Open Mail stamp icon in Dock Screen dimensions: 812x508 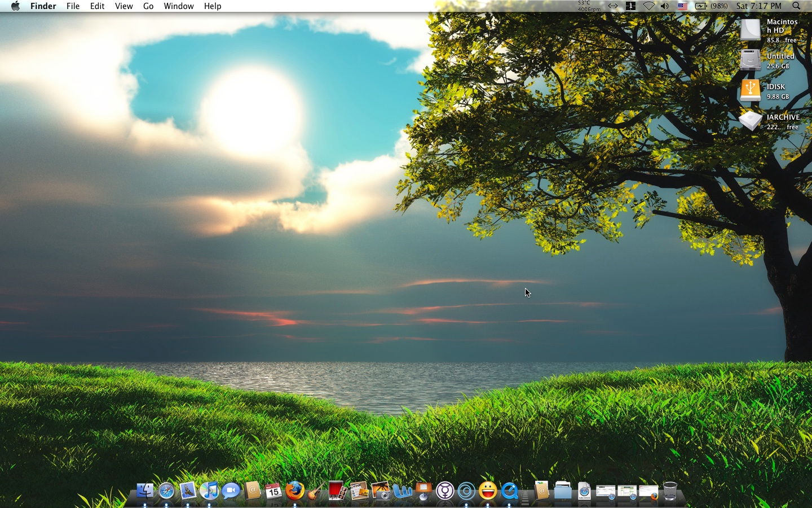[x=188, y=491]
